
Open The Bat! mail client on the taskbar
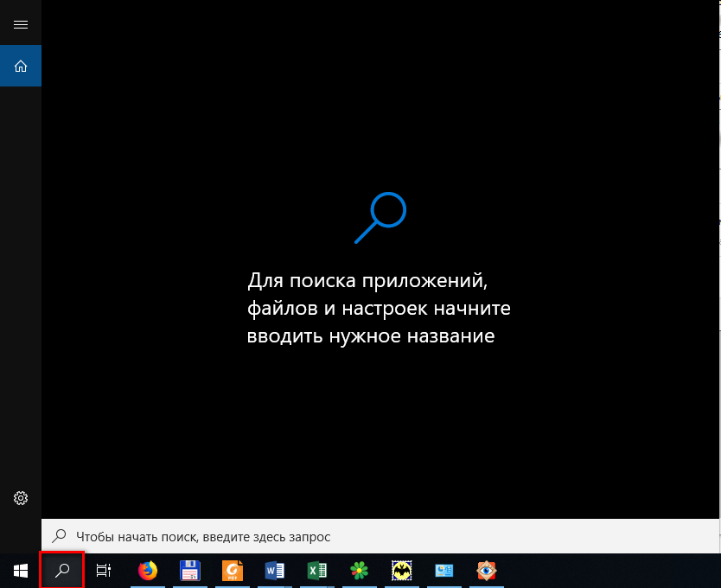[x=401, y=571]
